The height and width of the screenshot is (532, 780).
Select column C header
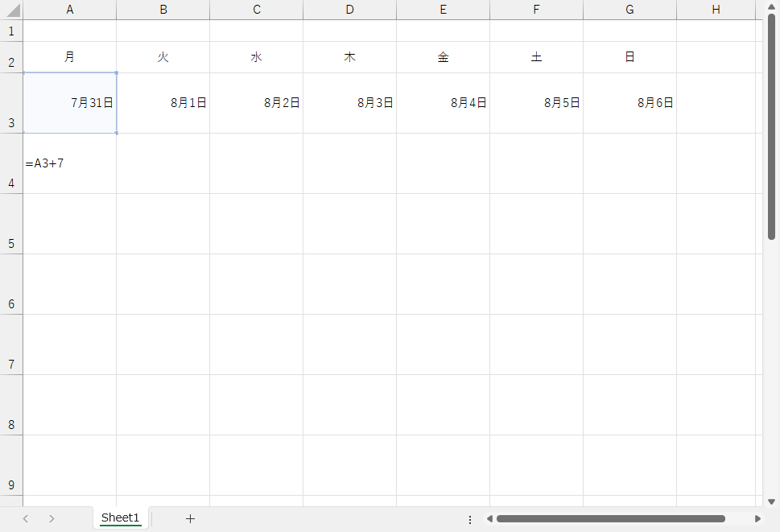click(x=257, y=10)
